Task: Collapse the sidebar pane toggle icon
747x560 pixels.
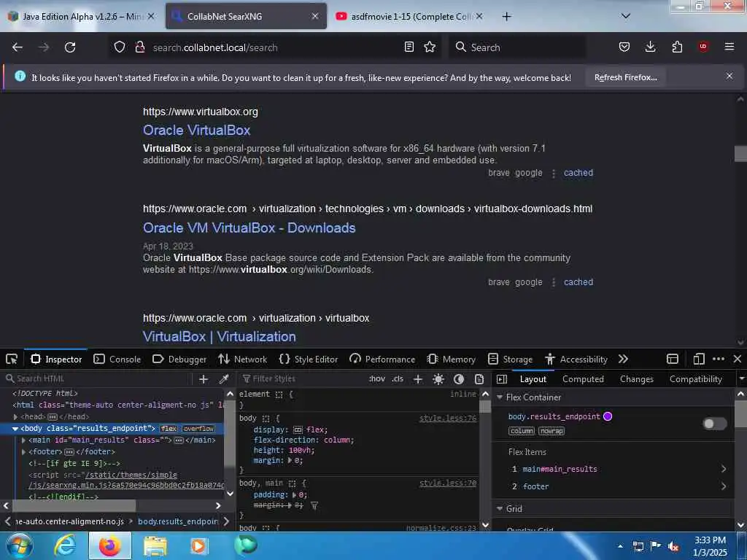Action: (x=501, y=379)
